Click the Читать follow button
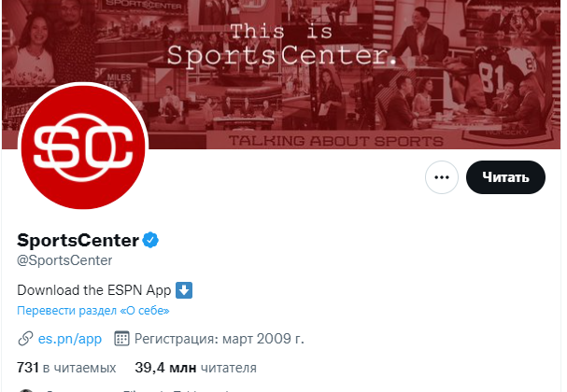 click(x=505, y=176)
